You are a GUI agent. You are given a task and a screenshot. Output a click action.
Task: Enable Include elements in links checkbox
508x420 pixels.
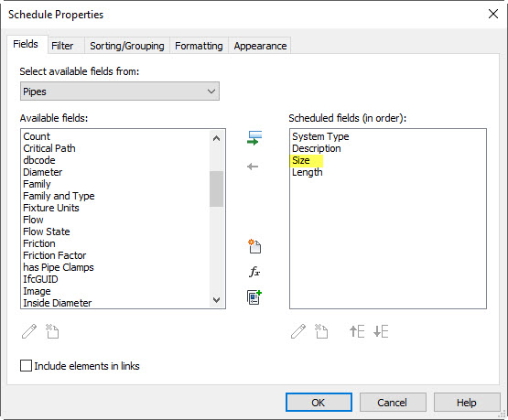click(26, 366)
